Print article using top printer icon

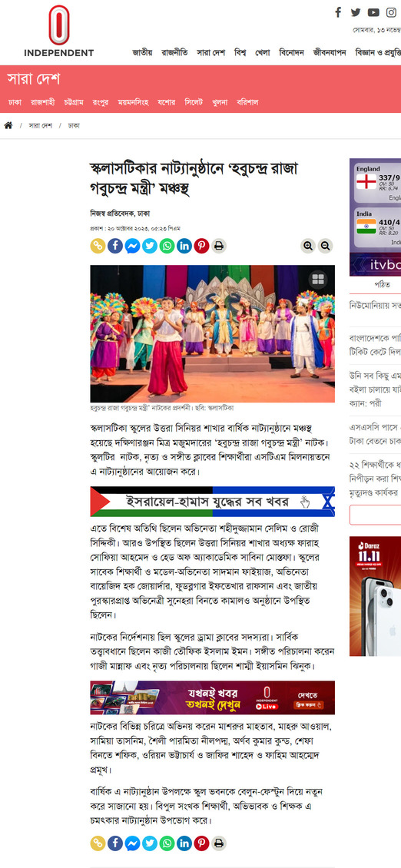point(219,246)
